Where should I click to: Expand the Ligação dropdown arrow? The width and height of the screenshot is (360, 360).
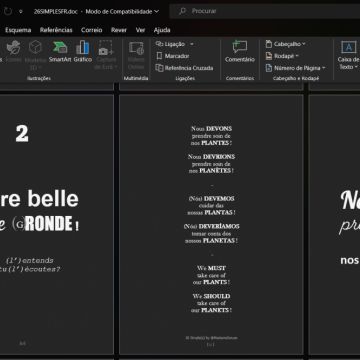pyautogui.click(x=192, y=44)
